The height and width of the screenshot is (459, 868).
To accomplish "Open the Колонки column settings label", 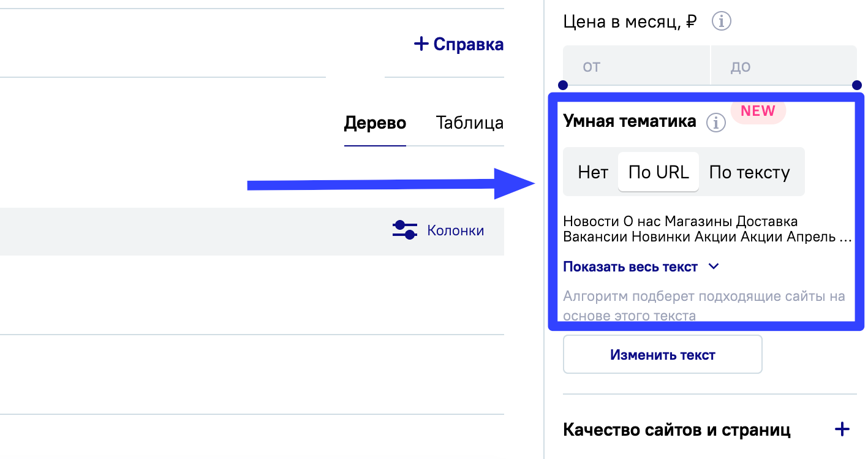I will coord(456,231).
